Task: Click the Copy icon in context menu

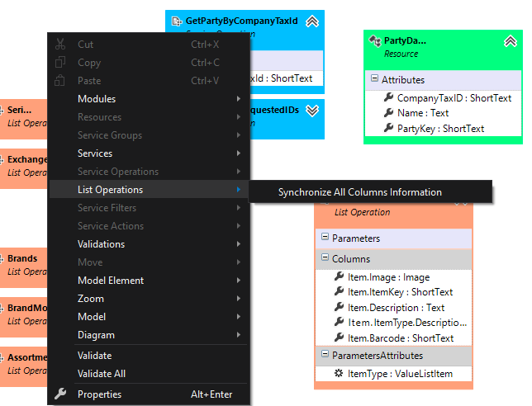Action: [x=60, y=63]
